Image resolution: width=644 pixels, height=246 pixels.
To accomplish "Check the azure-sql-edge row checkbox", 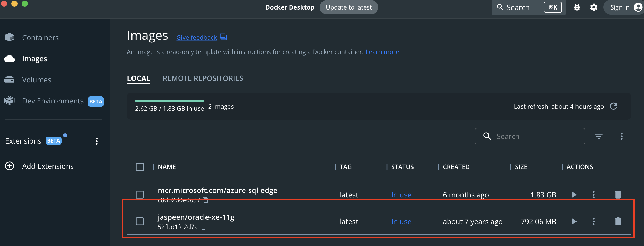I will coord(140,195).
